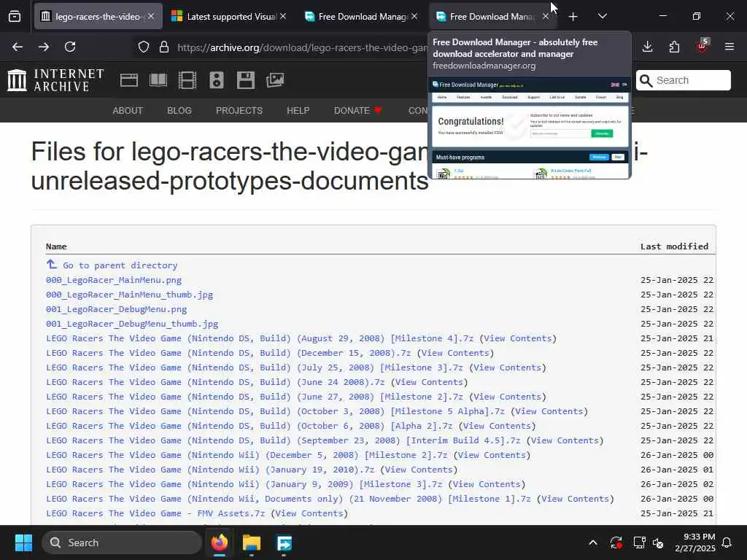Open the Firefox downloads panel

coord(647,47)
